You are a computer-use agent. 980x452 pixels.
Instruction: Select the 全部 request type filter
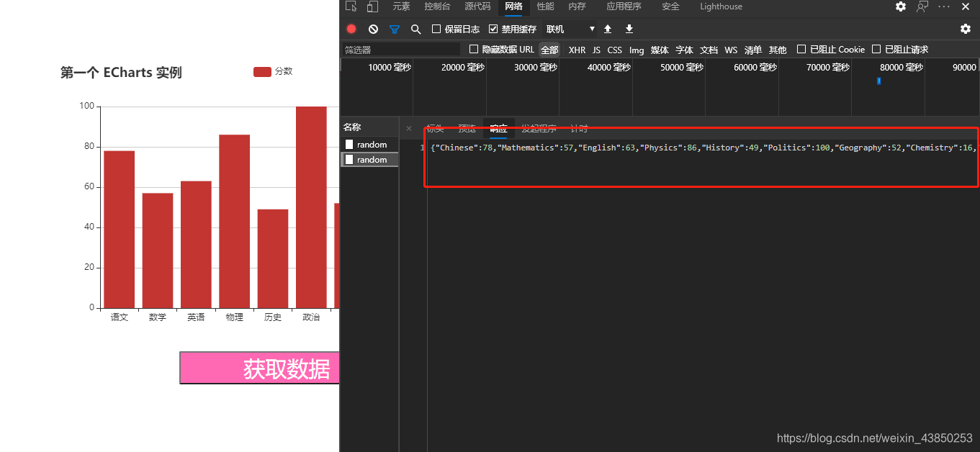[549, 50]
